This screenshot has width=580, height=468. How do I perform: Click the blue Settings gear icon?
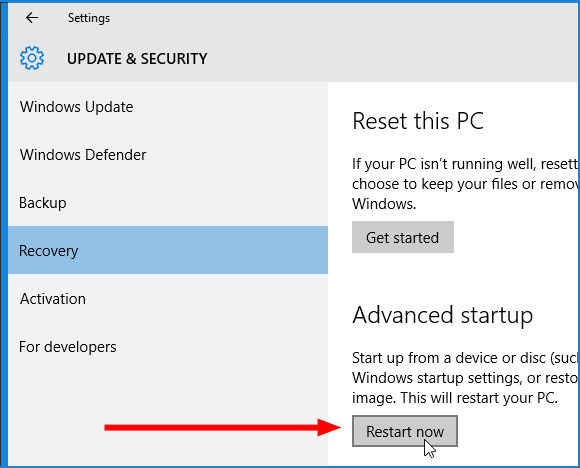[32, 58]
